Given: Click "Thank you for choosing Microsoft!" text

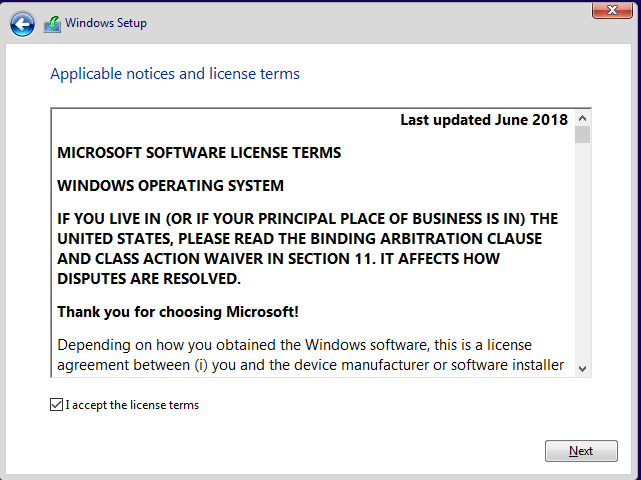Looking at the screenshot, I should click(x=178, y=311).
